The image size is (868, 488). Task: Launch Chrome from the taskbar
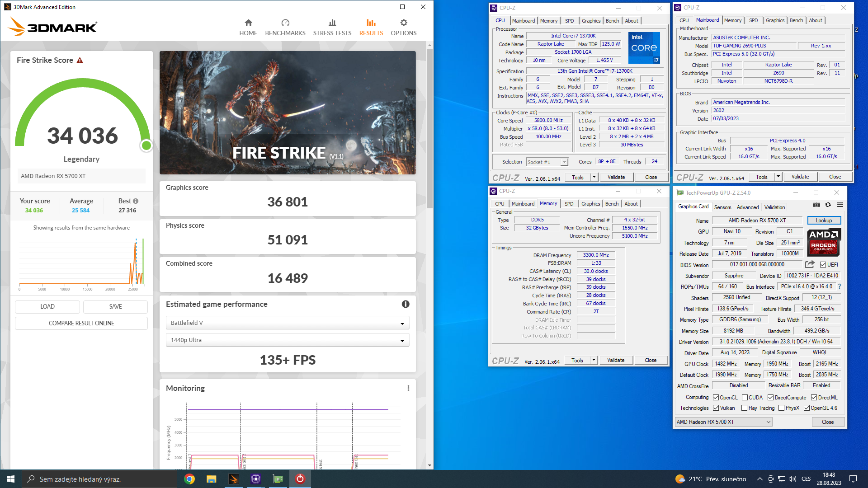(189, 479)
